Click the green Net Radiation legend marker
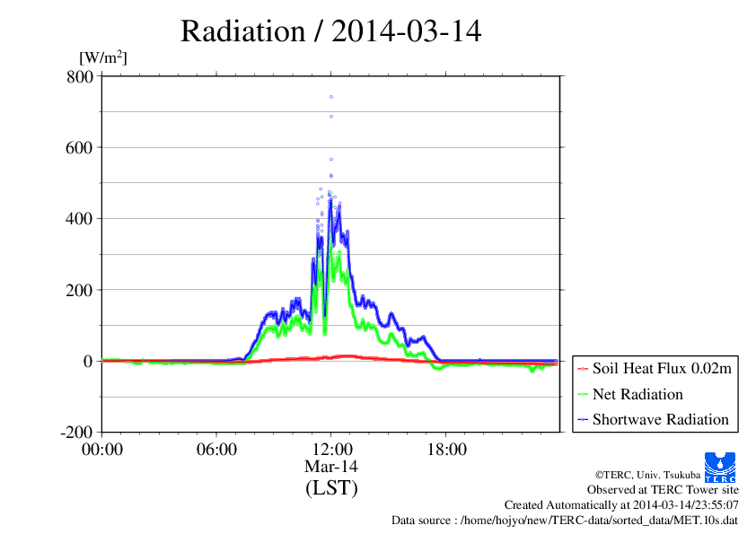This screenshot has width=756, height=534. coord(583,394)
